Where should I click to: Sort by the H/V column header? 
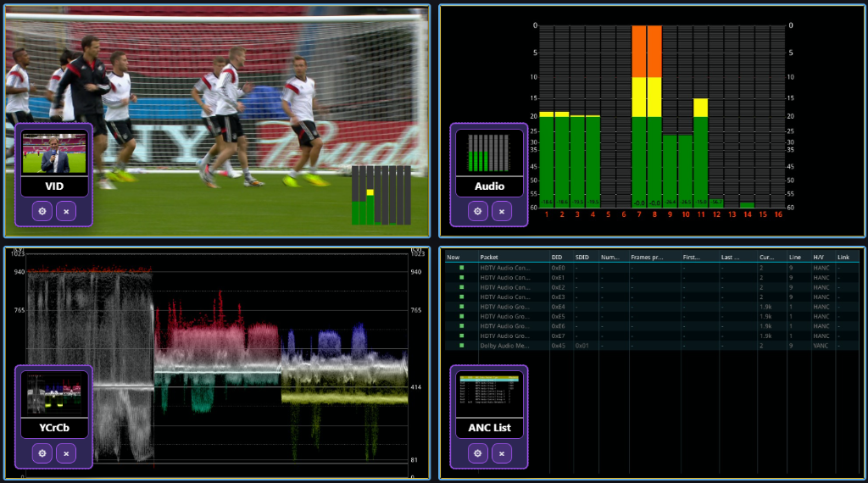[x=818, y=258]
